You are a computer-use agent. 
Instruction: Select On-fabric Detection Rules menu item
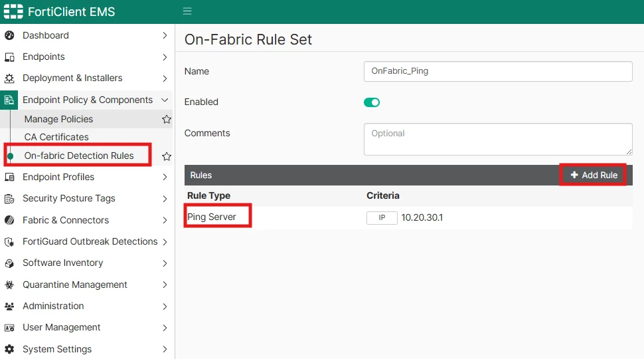pyautogui.click(x=79, y=156)
